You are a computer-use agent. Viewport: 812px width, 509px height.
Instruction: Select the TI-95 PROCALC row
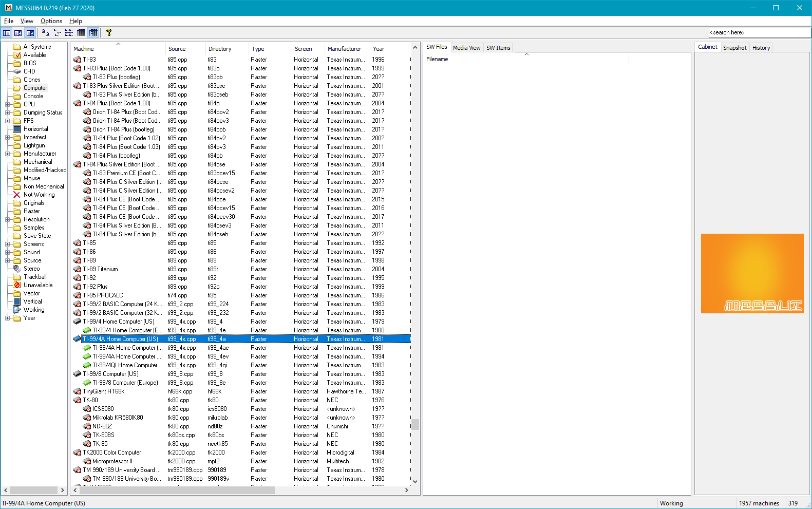click(x=241, y=295)
